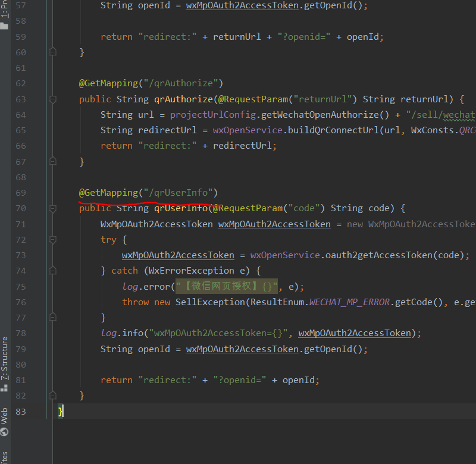The height and width of the screenshot is (464, 476).
Task: Fold the catch block at line 74
Action: [53, 270]
